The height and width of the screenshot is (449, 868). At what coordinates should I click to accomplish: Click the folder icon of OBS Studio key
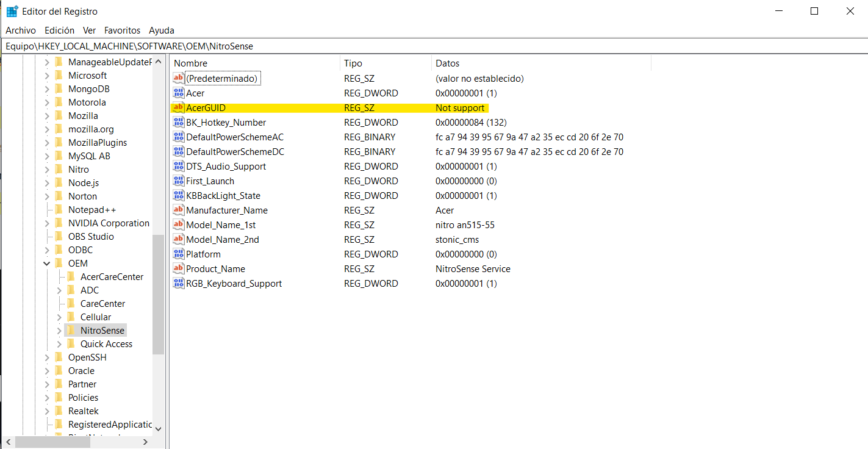click(59, 236)
